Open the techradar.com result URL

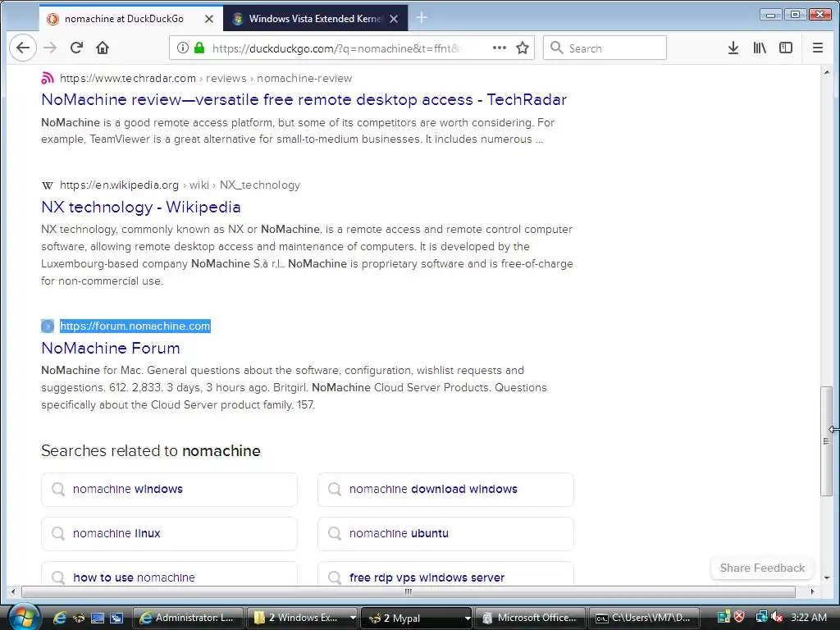[x=206, y=78]
